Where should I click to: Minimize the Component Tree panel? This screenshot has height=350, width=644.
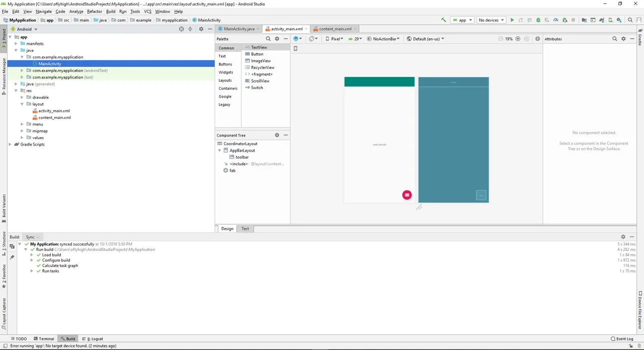click(x=285, y=135)
